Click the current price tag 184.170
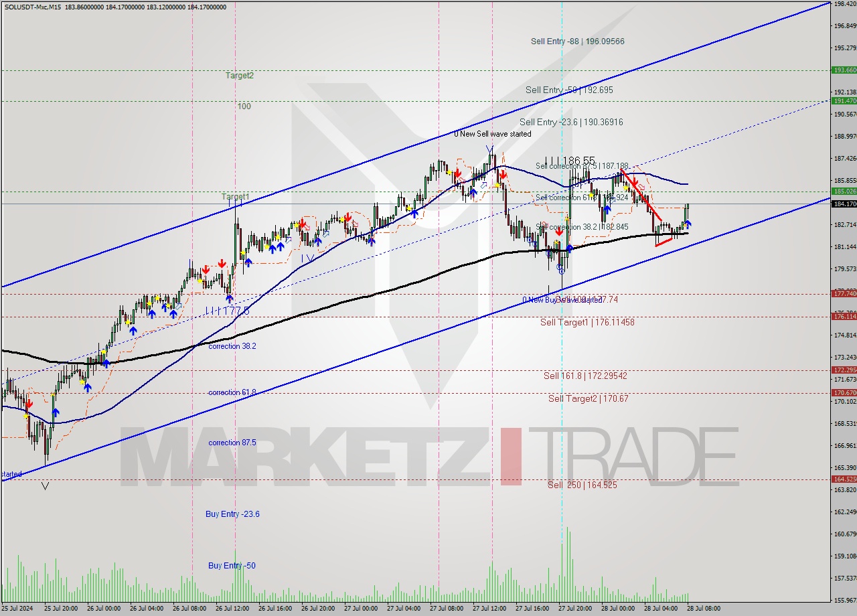This screenshot has width=857, height=616. (x=844, y=204)
